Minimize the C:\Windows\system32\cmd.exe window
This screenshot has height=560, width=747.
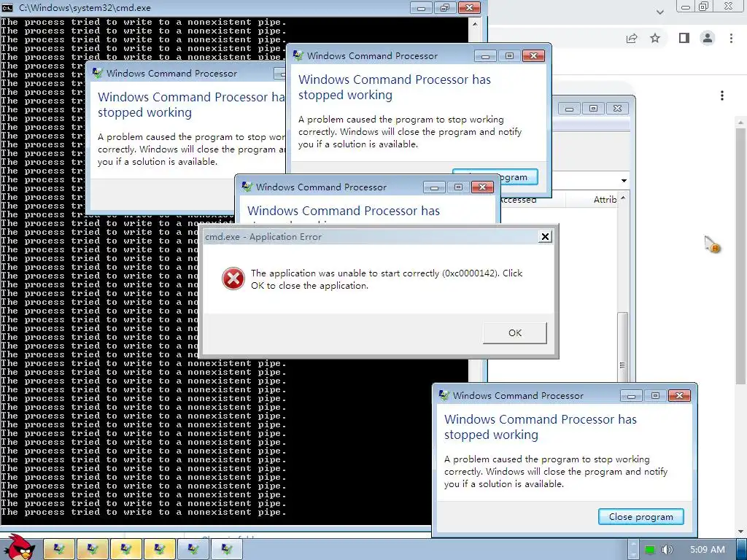point(421,7)
